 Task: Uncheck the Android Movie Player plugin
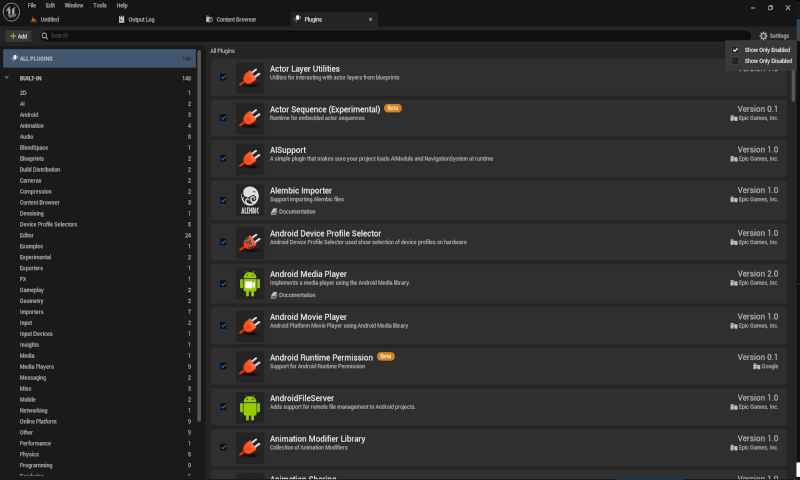(x=223, y=325)
